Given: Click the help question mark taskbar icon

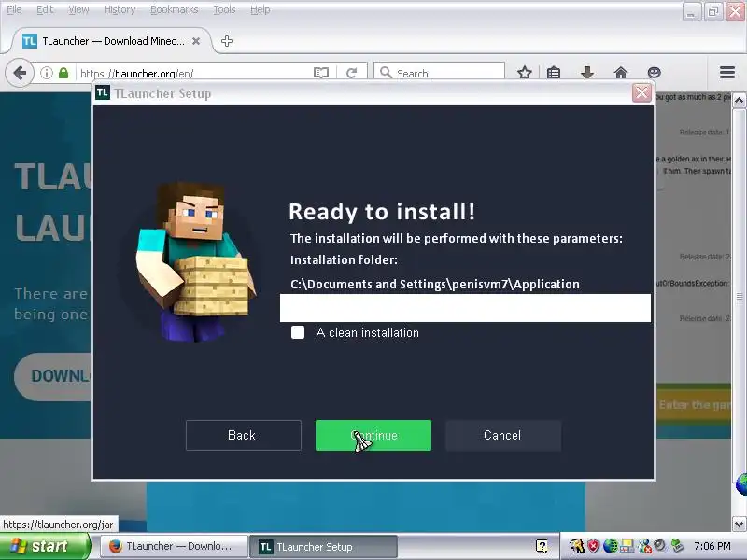Looking at the screenshot, I should pos(542,546).
